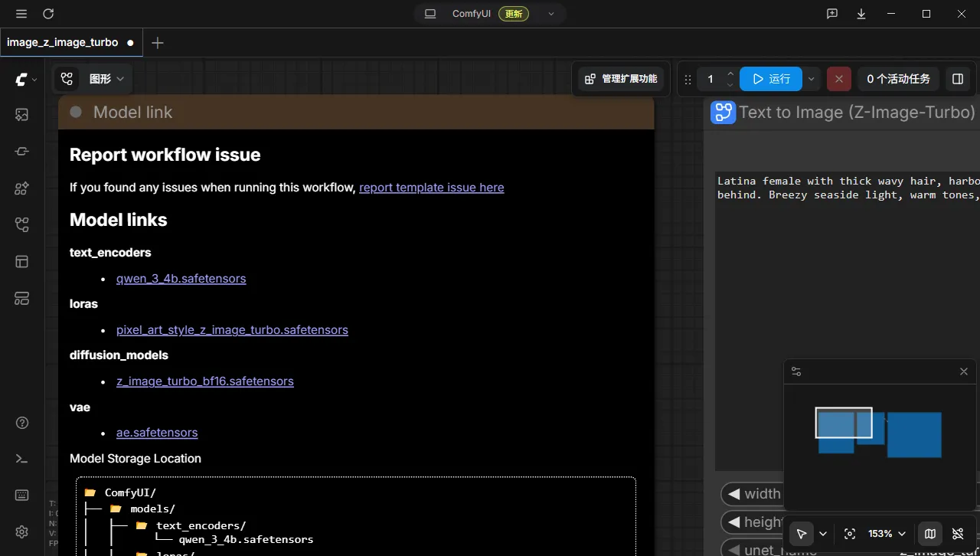Open the media assets sidebar panel
This screenshot has width=980, height=556.
(x=21, y=115)
